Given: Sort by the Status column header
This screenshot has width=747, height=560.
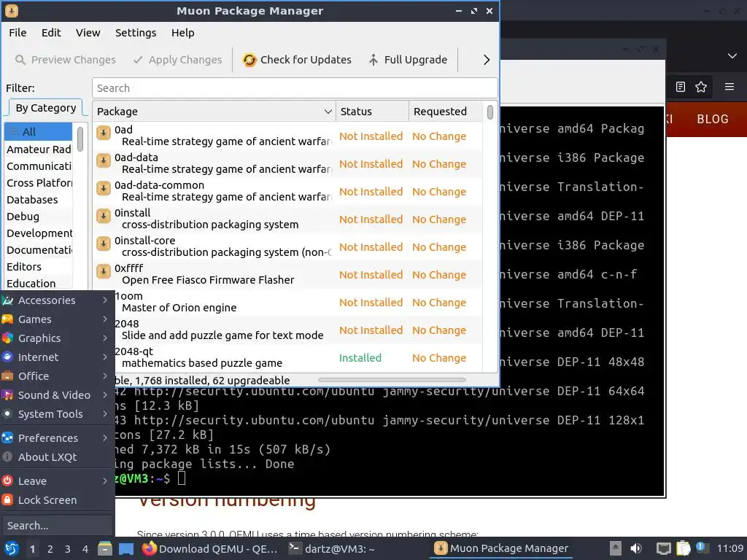Looking at the screenshot, I should 372,112.
